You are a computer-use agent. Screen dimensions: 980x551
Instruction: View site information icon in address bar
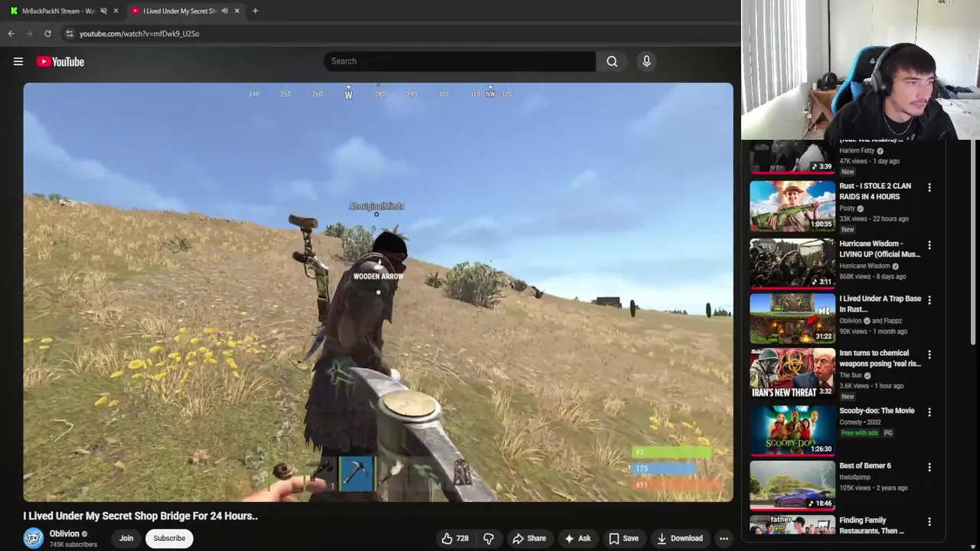click(x=69, y=34)
